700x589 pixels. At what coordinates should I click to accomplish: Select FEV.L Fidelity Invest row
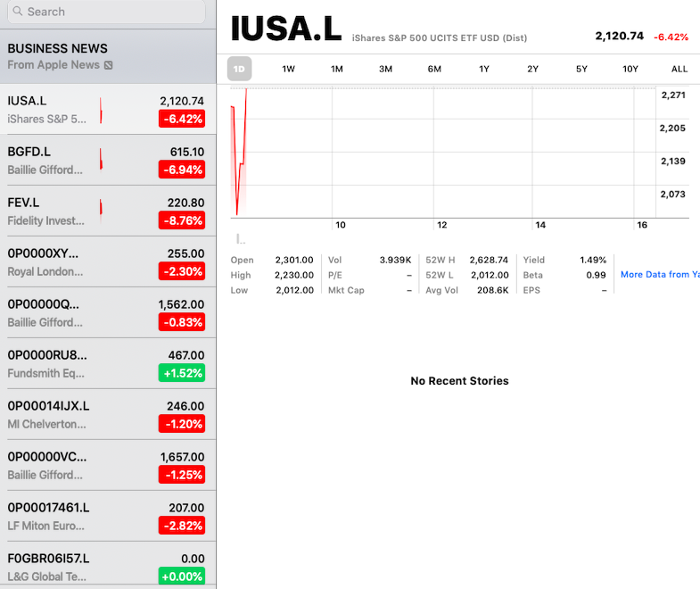[108, 211]
